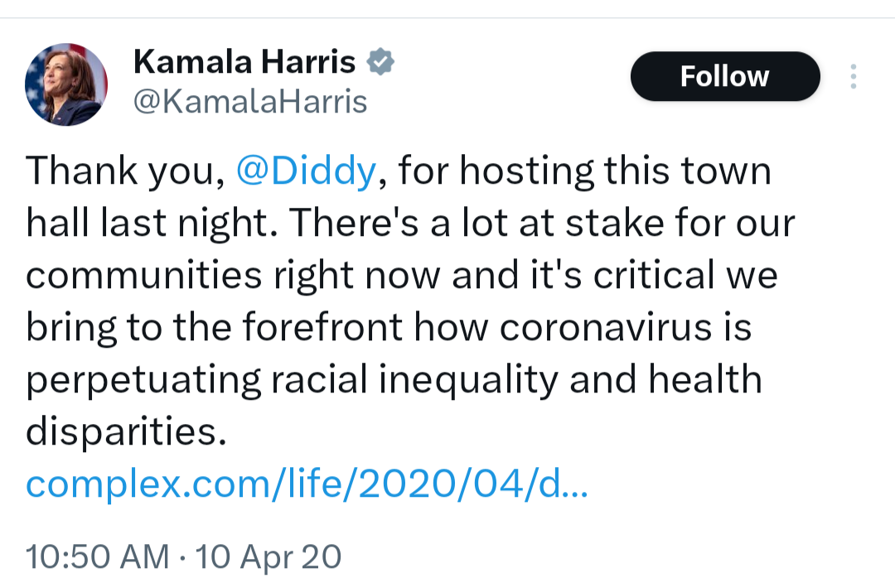The height and width of the screenshot is (588, 895).
Task: Click 'hosting this town' phrase
Action: 615,171
